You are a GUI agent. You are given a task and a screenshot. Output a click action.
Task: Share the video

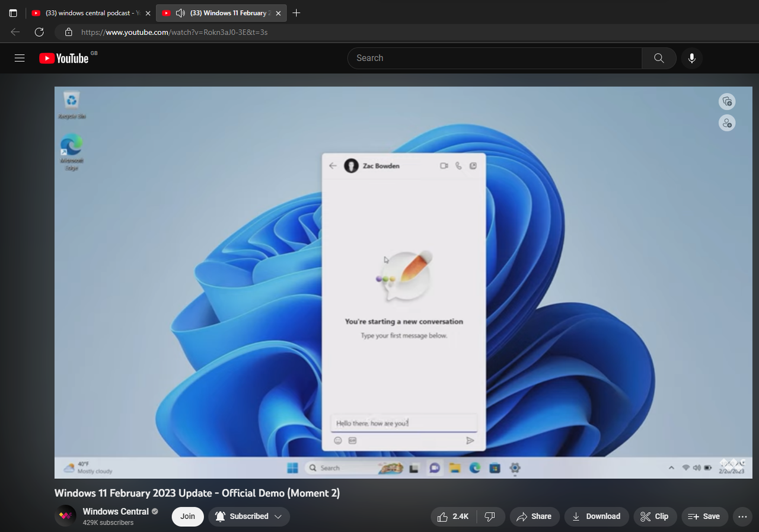click(534, 517)
